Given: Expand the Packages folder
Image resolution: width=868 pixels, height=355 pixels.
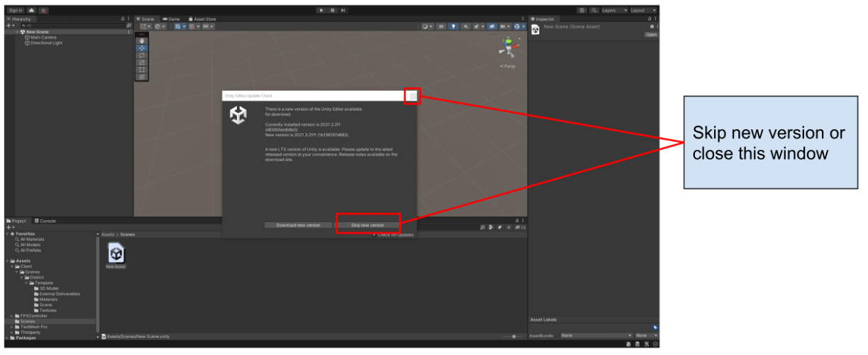Looking at the screenshot, I should click(x=7, y=338).
